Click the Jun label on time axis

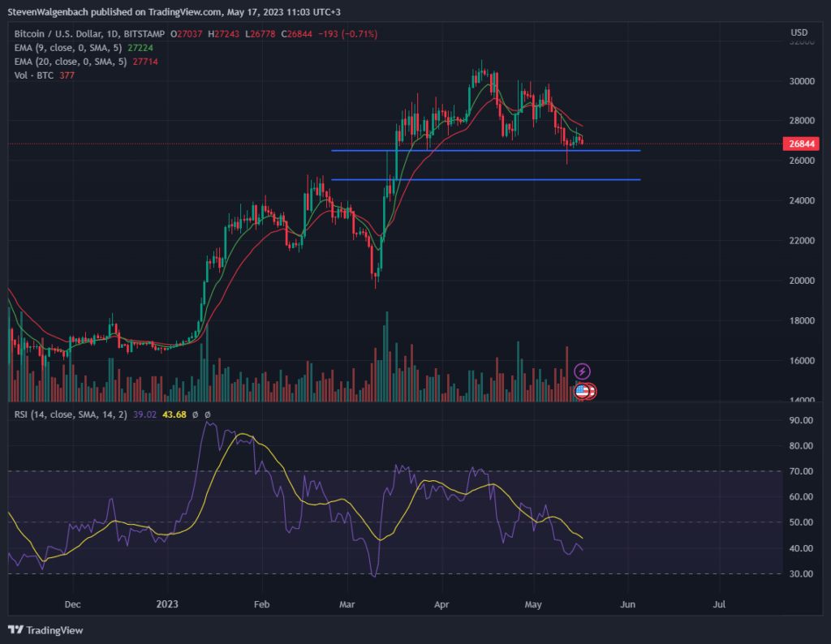(627, 604)
